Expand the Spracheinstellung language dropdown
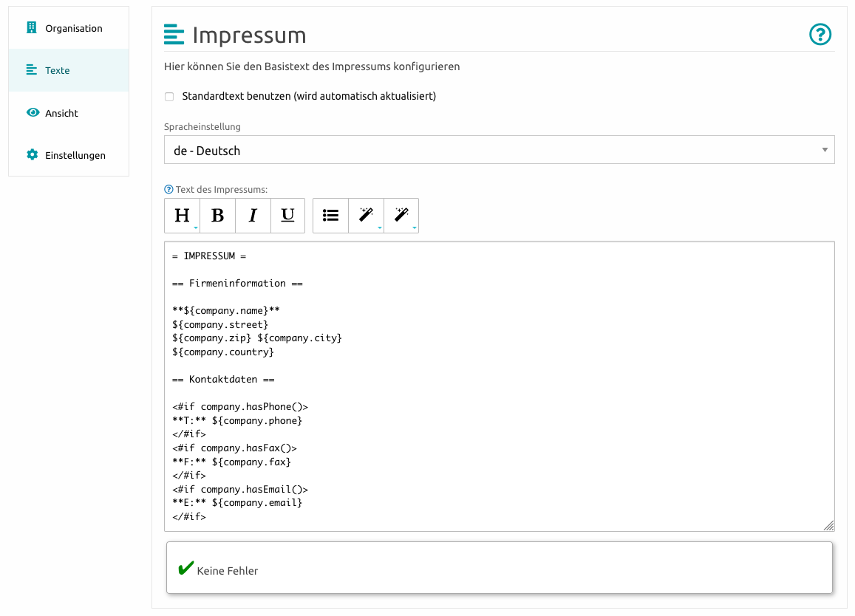 point(499,150)
